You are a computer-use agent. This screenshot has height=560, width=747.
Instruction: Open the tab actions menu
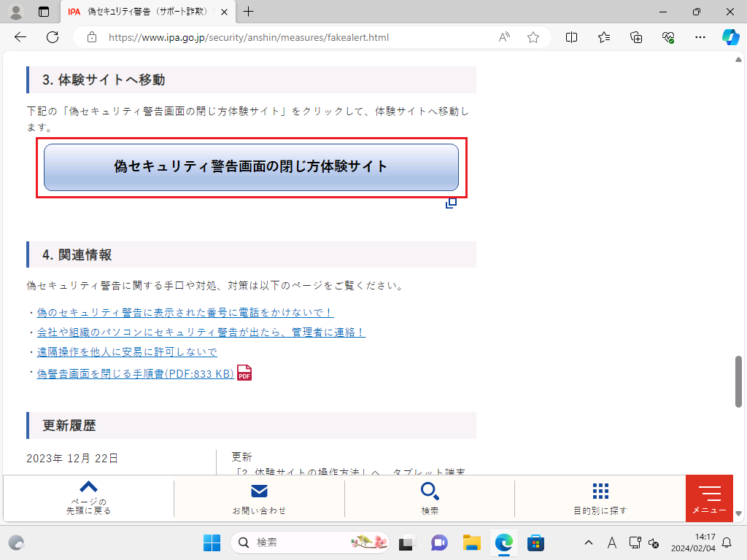tap(44, 12)
